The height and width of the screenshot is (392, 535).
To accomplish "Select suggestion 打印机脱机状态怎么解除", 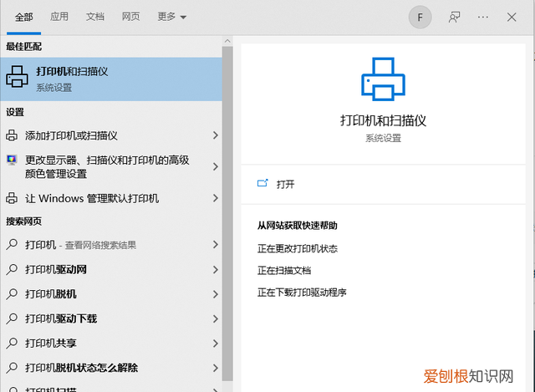I will pyautogui.click(x=111, y=368).
